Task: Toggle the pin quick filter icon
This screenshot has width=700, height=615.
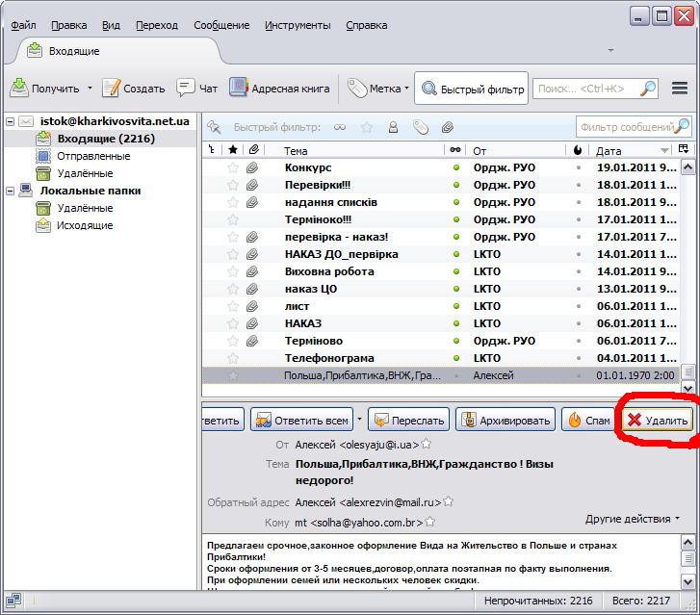Action: [214, 128]
